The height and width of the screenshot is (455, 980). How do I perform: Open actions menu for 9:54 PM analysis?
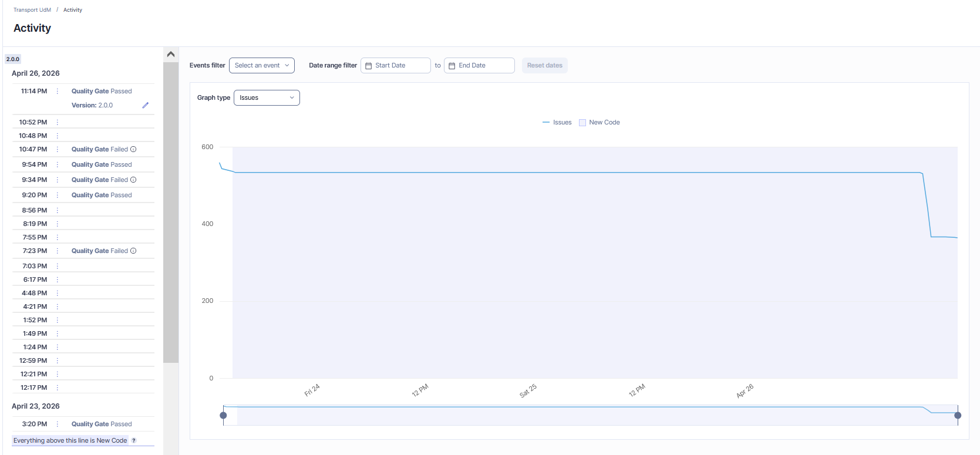(57, 164)
